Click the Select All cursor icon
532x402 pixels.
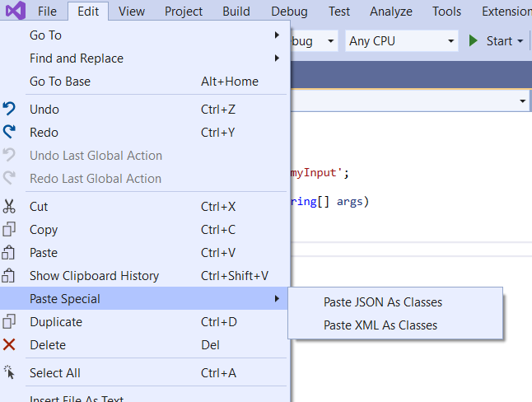coord(9,372)
